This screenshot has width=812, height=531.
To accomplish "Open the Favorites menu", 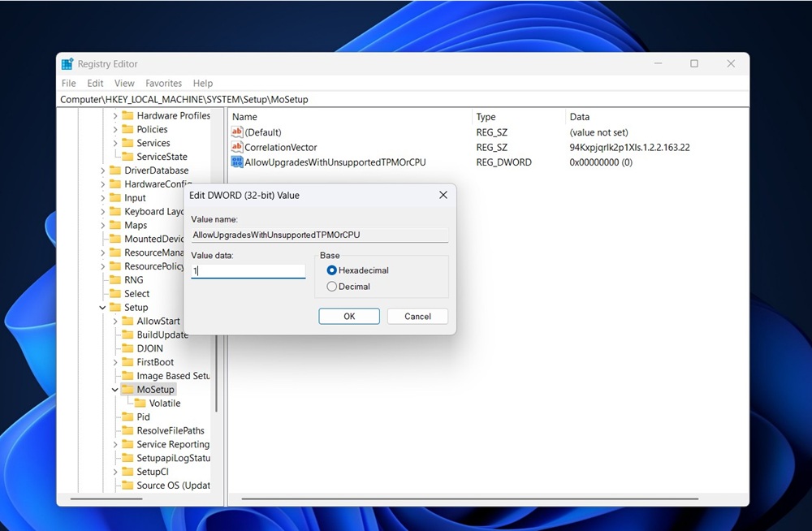I will point(163,83).
